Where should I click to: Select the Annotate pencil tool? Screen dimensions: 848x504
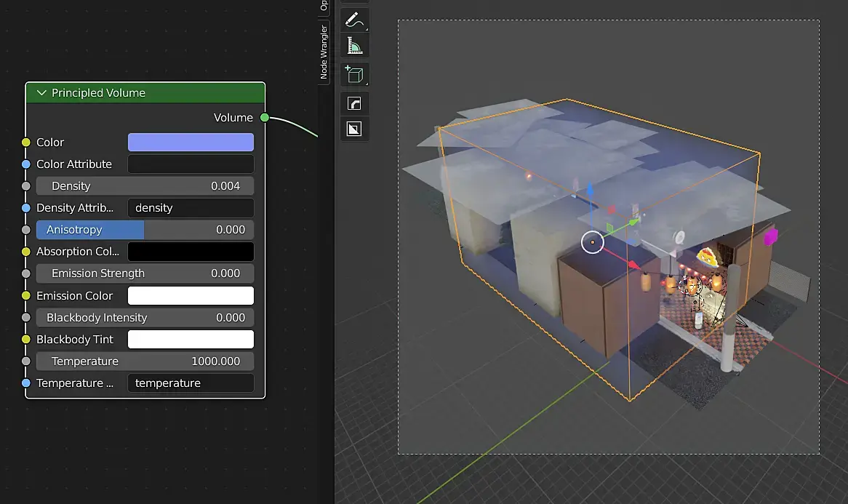tap(354, 20)
